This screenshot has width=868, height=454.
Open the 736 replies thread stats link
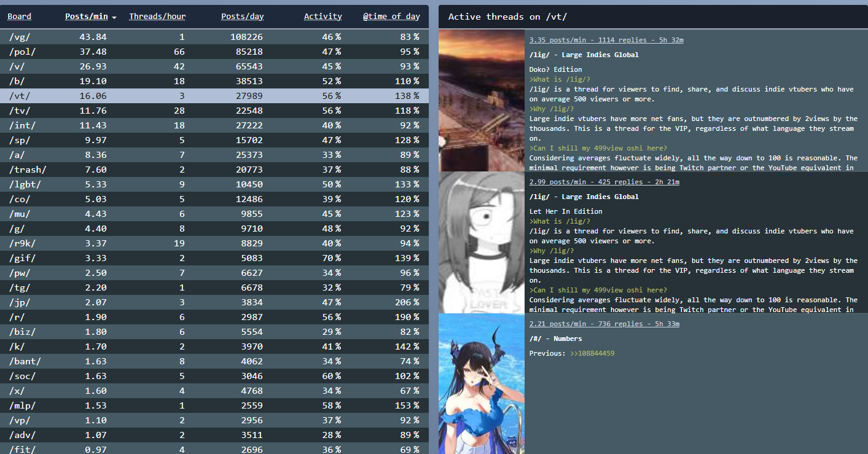click(604, 324)
